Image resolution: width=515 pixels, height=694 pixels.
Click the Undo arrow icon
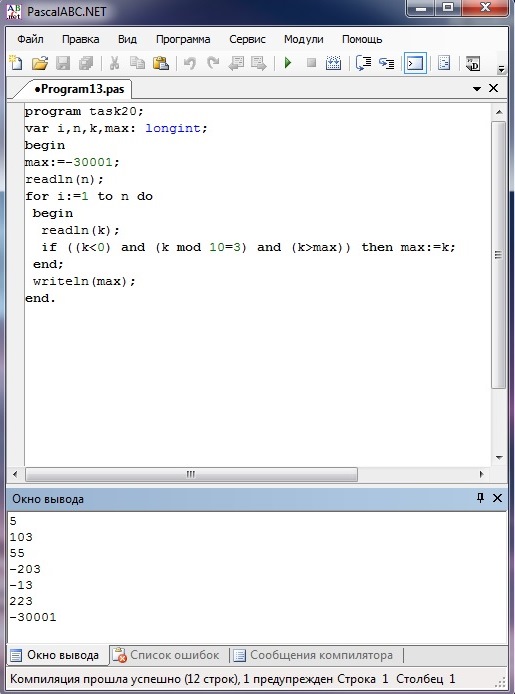pyautogui.click(x=189, y=63)
